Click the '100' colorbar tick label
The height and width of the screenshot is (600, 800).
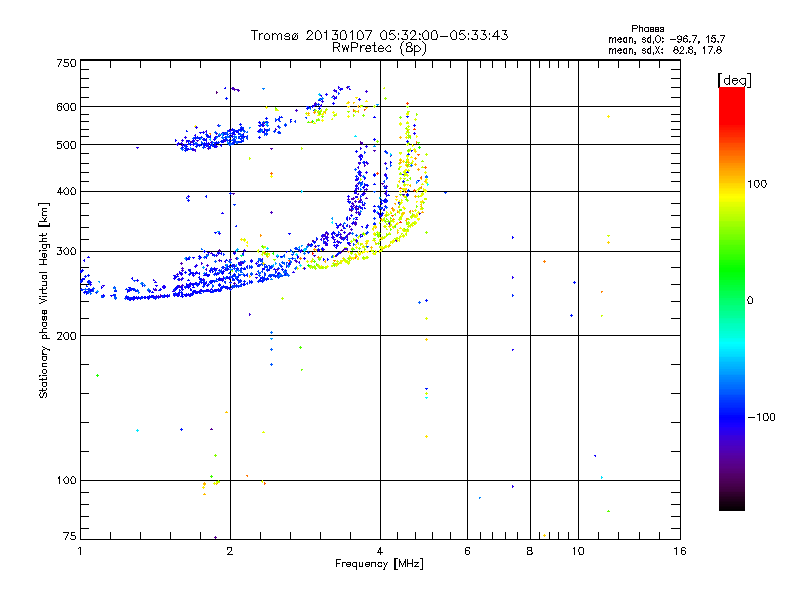(x=757, y=184)
